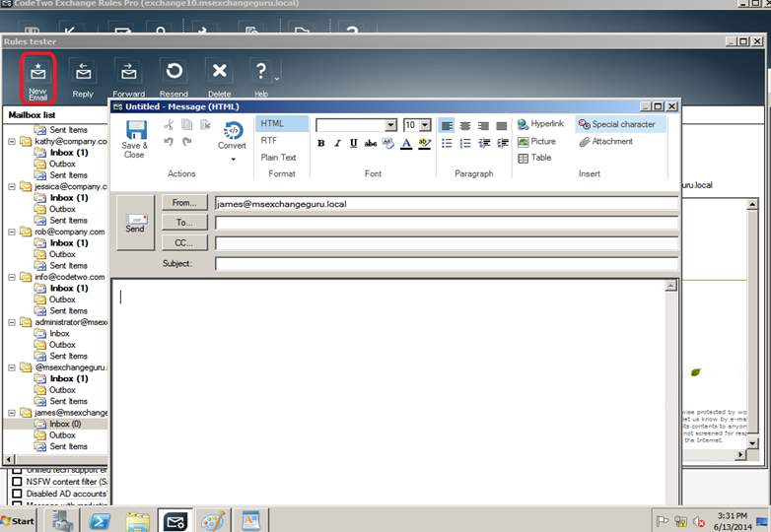Viewport: 771px width, 532px height.
Task: Click in the CC address field
Action: point(447,243)
